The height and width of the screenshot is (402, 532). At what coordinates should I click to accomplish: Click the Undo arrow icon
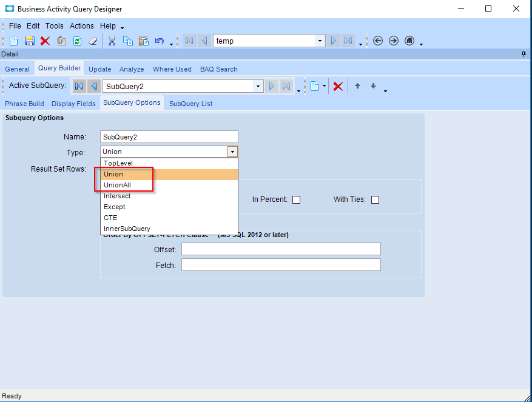coord(160,41)
